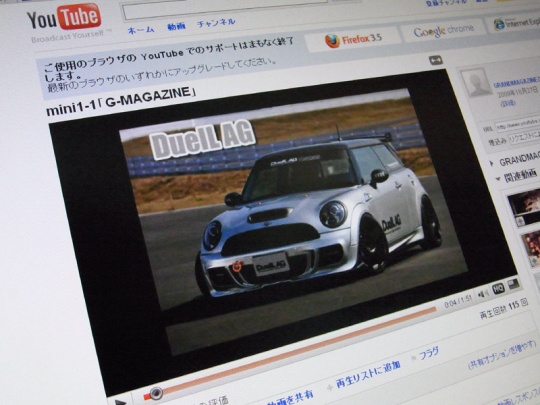Toggle HQ video quality
Image resolution: width=540 pixels, height=405 pixels.
click(x=498, y=289)
